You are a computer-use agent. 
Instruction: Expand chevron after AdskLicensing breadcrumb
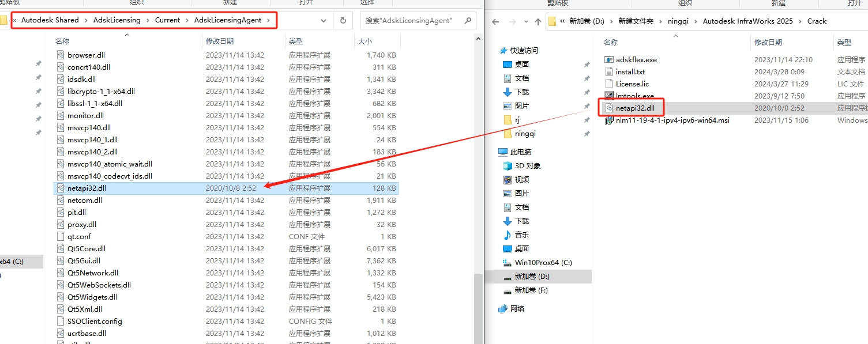pyautogui.click(x=148, y=20)
